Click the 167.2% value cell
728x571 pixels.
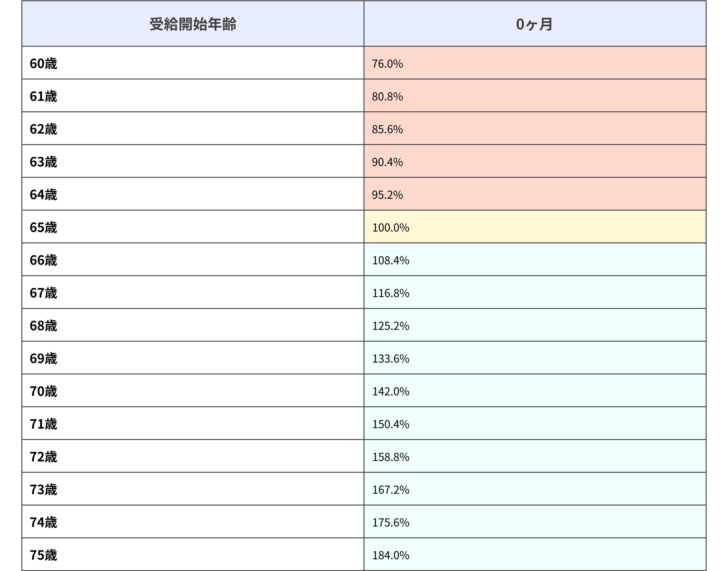(x=391, y=490)
